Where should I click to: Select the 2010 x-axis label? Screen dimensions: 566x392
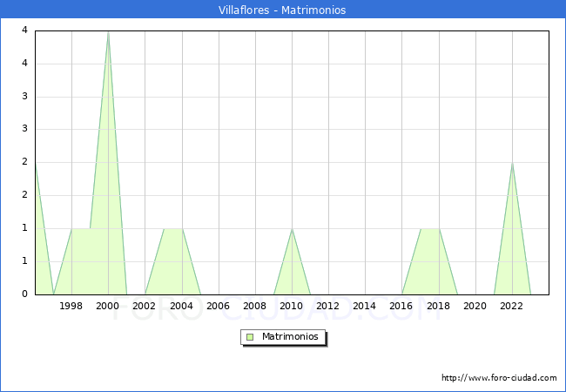point(292,306)
